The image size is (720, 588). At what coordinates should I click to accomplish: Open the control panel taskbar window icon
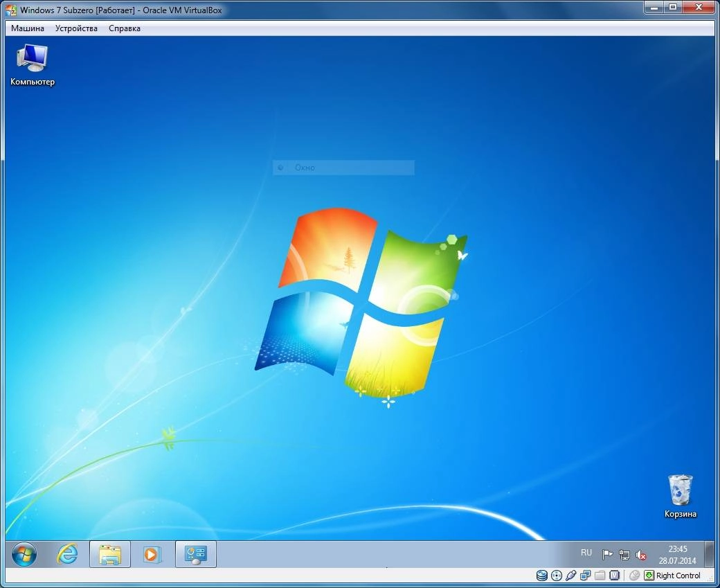(x=196, y=555)
